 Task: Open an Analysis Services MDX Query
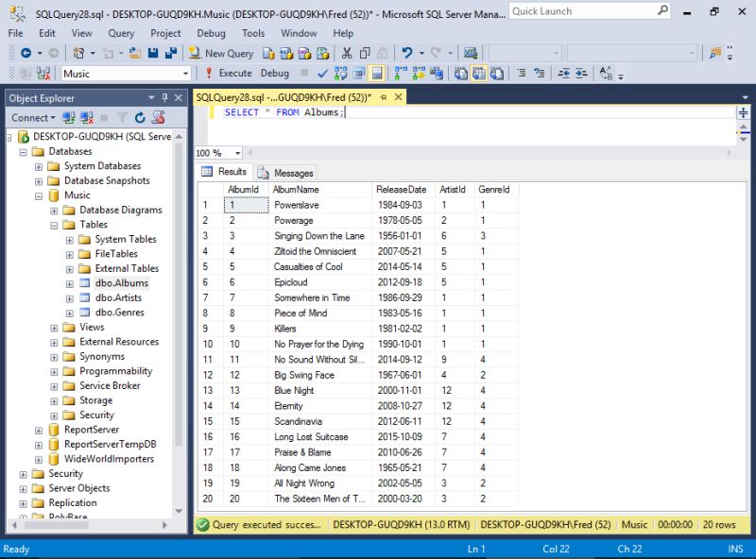286,53
